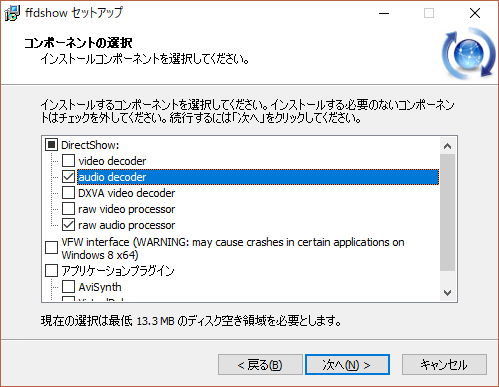Click the ffdshow installer icon in title bar
The height and width of the screenshot is (387, 499).
12,13
